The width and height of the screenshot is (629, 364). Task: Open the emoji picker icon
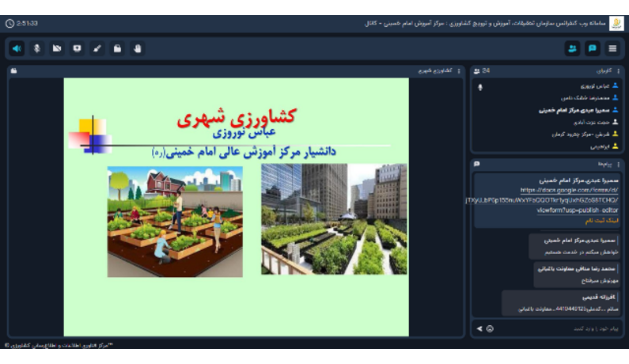pyautogui.click(x=490, y=328)
